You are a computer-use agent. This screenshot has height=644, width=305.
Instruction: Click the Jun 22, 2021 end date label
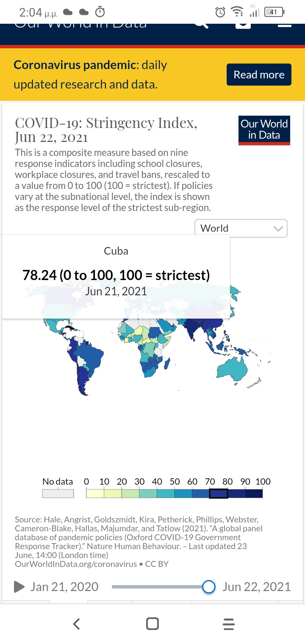tap(257, 587)
